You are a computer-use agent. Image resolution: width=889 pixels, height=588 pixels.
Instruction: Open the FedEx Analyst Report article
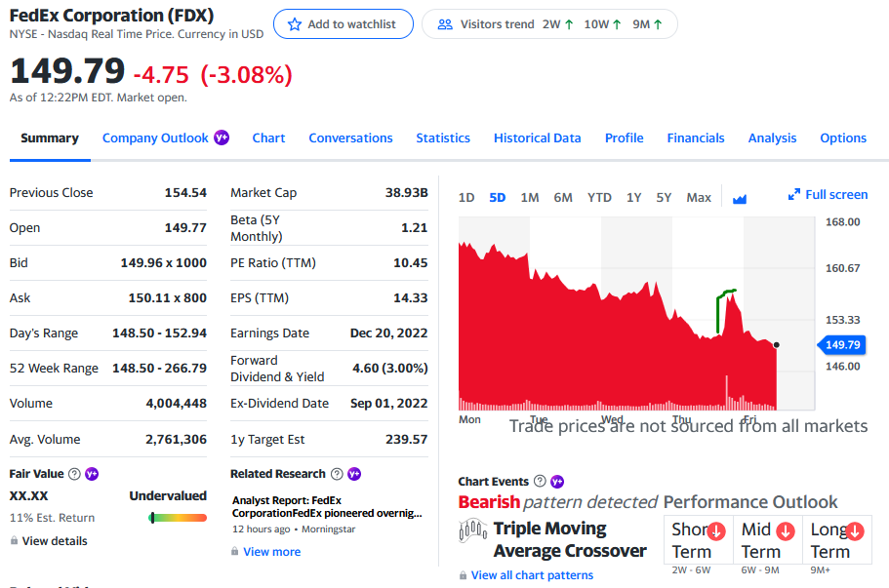[327, 506]
